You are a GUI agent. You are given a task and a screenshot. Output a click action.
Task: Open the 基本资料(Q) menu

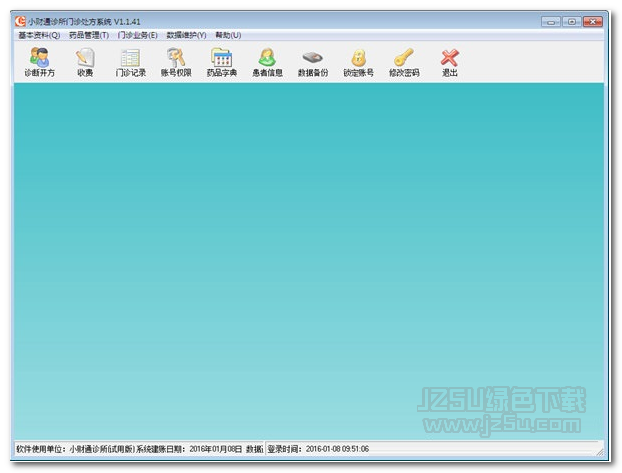point(39,35)
